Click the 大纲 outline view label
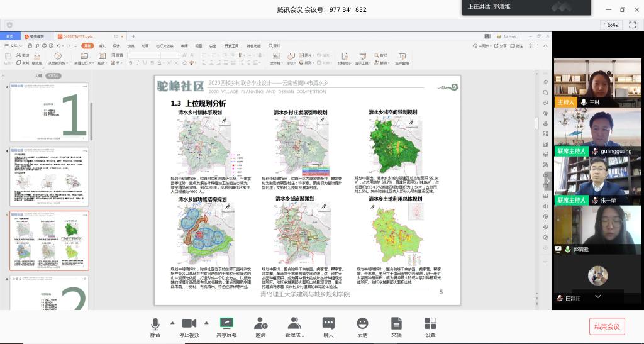 [x=38, y=75]
